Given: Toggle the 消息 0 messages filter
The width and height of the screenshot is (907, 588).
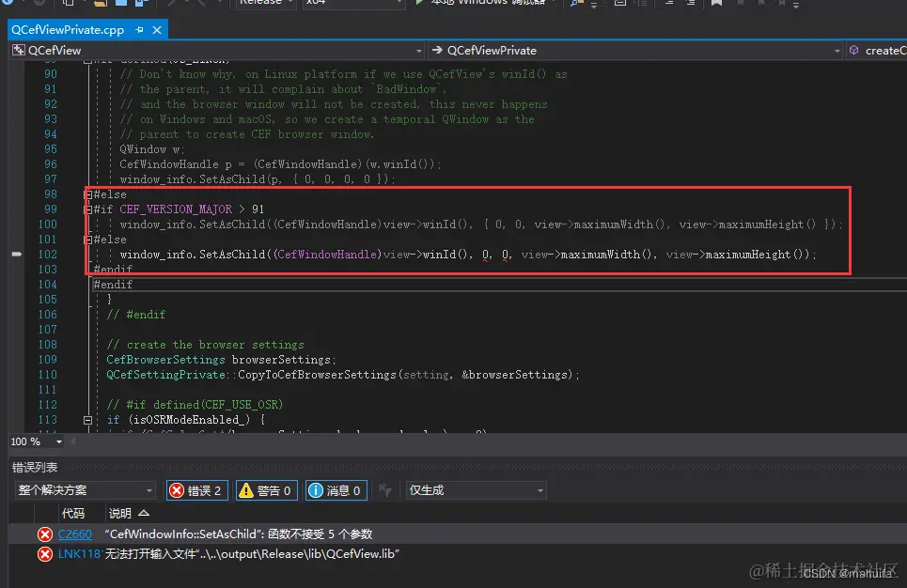Looking at the screenshot, I should tap(336, 490).
